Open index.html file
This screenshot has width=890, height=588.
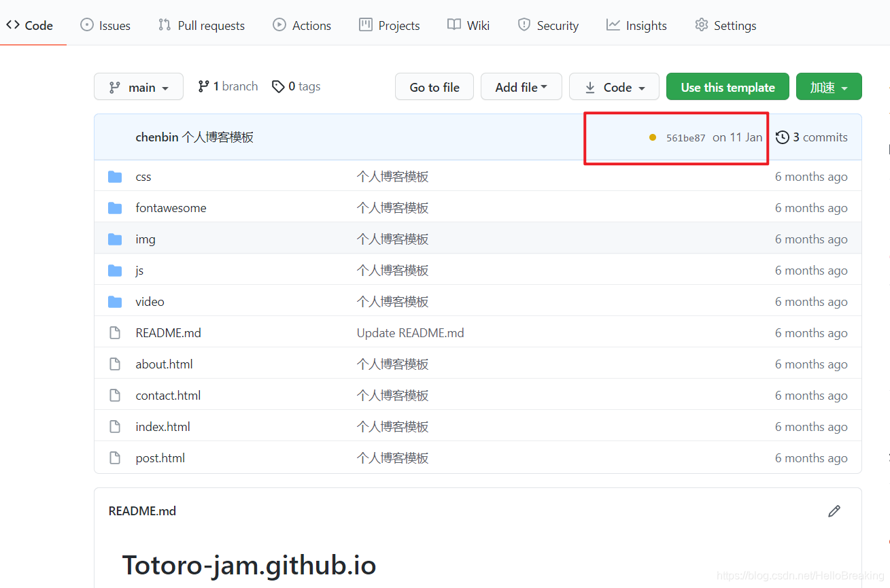[x=162, y=427]
